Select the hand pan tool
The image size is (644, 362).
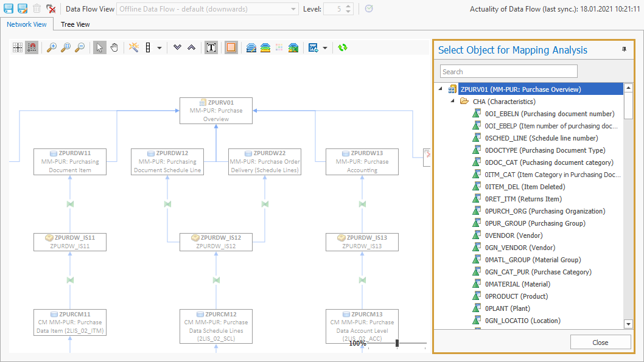pos(114,47)
